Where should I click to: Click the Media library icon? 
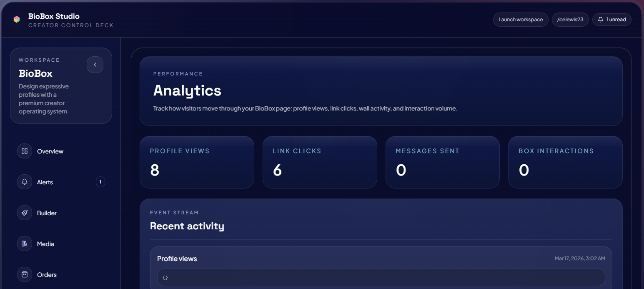coord(25,244)
